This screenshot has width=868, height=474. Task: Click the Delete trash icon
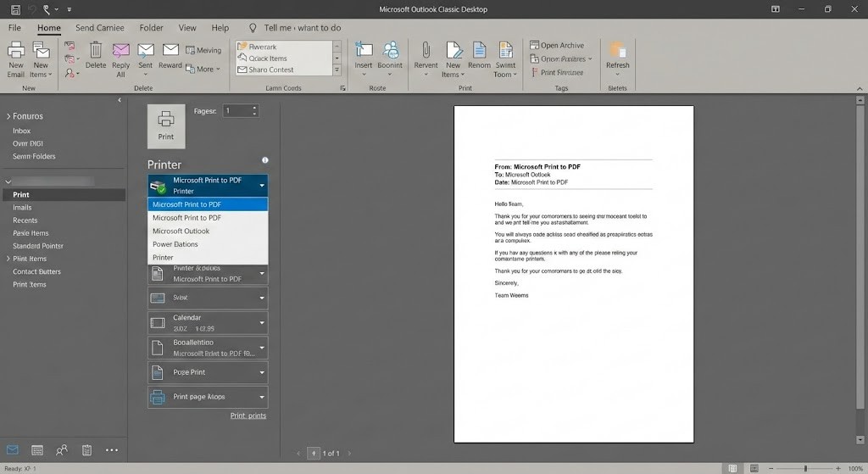[95, 50]
